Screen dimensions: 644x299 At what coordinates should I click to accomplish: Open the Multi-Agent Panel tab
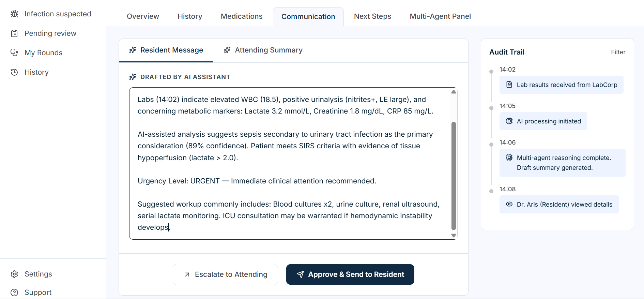coord(440,16)
